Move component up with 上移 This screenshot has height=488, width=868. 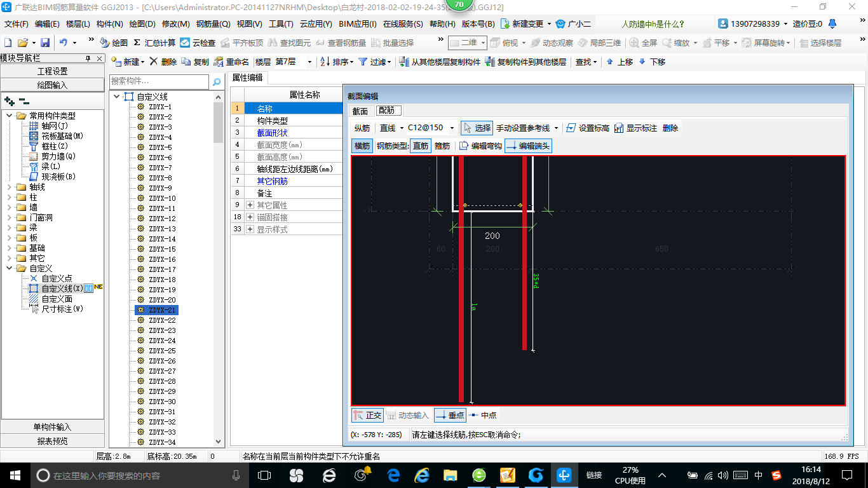(620, 62)
